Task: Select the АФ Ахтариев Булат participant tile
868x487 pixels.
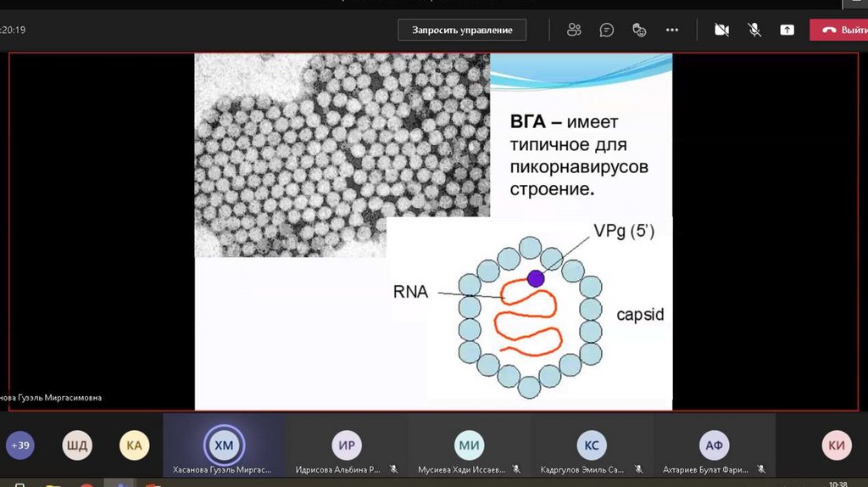Action: click(714, 445)
